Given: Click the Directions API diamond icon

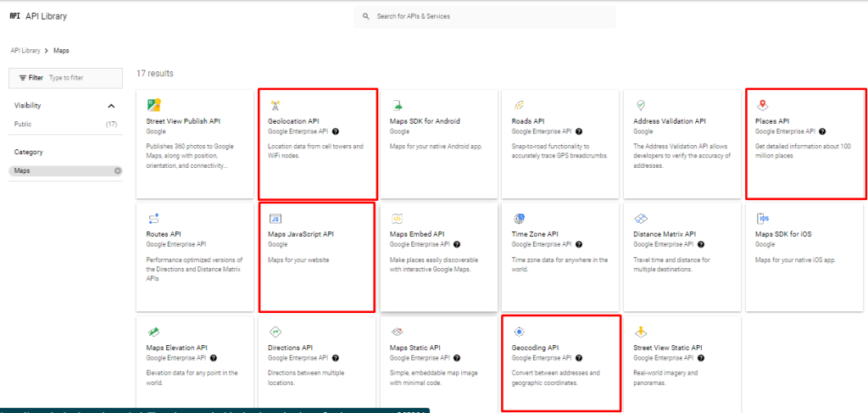Looking at the screenshot, I should 275,332.
